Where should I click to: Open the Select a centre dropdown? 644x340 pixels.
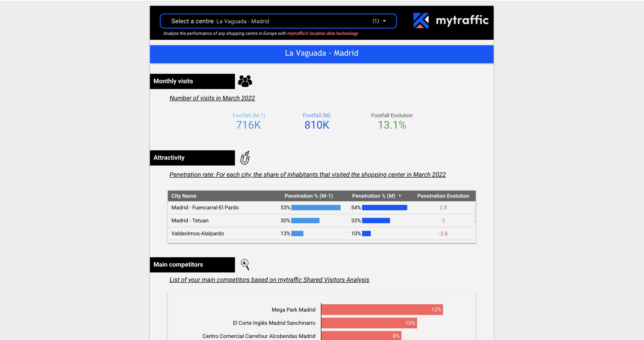[278, 21]
